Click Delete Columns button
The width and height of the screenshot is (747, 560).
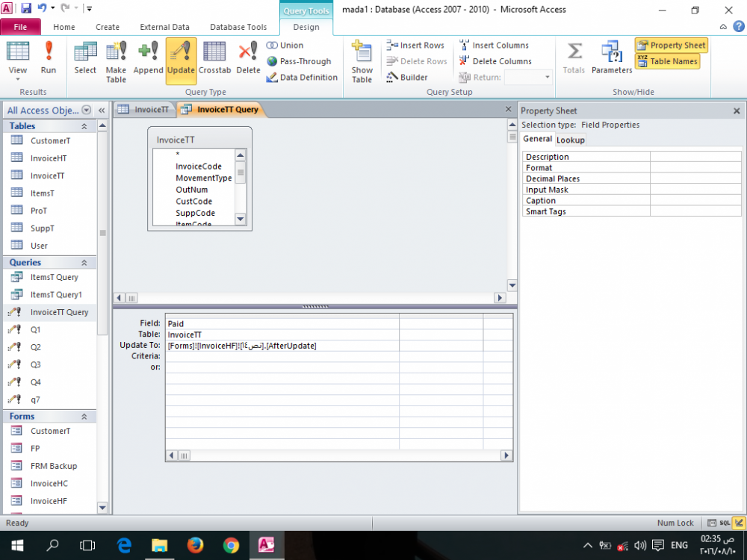coord(495,61)
